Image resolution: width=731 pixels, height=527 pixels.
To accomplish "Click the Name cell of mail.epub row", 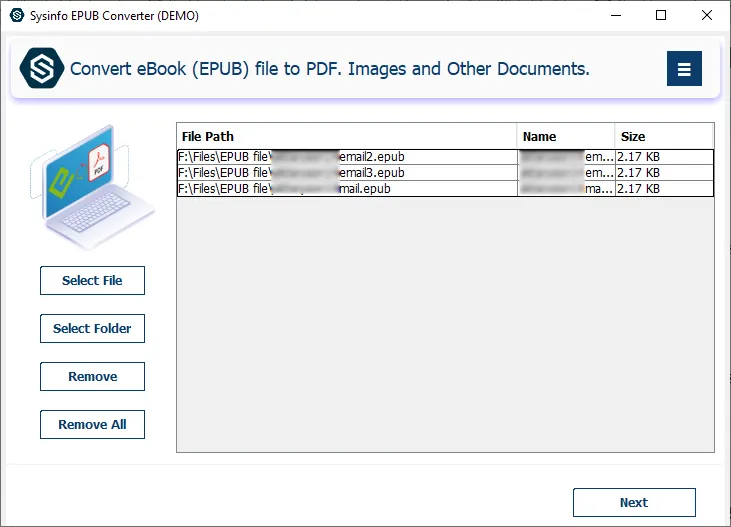I will [x=566, y=188].
